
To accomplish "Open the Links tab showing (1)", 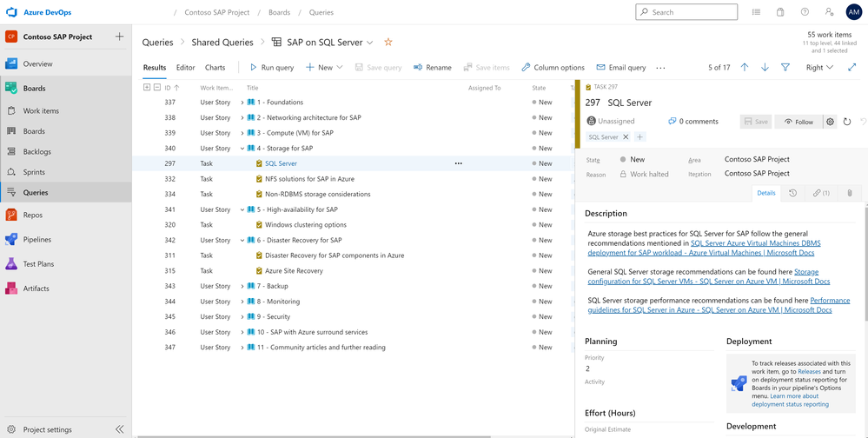I will point(821,193).
